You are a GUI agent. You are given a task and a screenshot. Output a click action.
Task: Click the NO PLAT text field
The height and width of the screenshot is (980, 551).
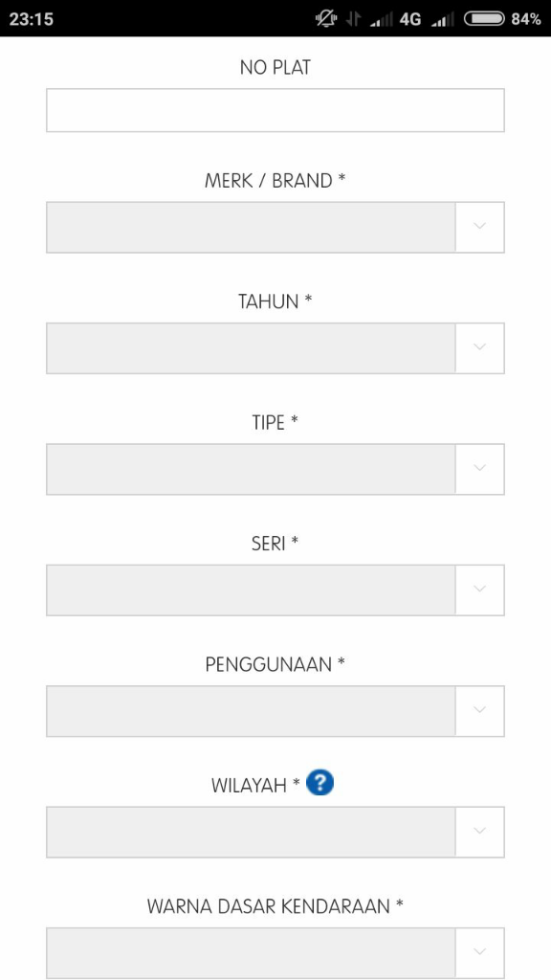click(x=275, y=110)
